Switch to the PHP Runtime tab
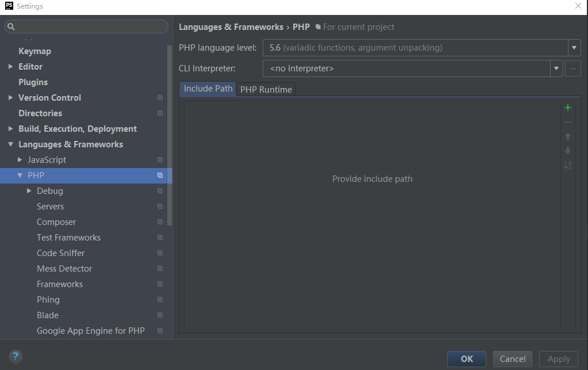 (266, 90)
